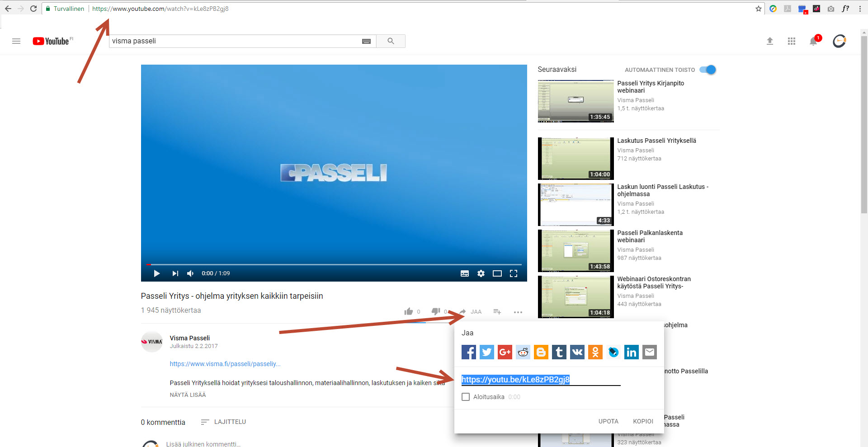The image size is (868, 447).
Task: Open more options with the three-dot menu
Action: (x=518, y=312)
